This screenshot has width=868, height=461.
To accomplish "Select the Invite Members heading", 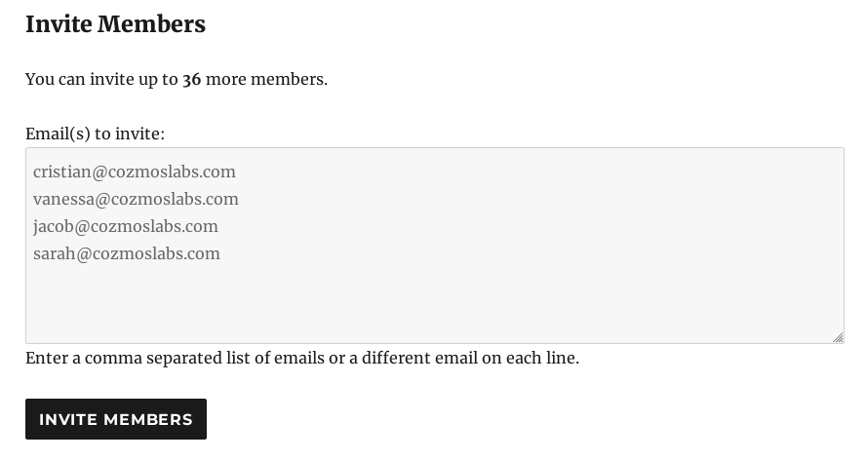I will pyautogui.click(x=115, y=24).
